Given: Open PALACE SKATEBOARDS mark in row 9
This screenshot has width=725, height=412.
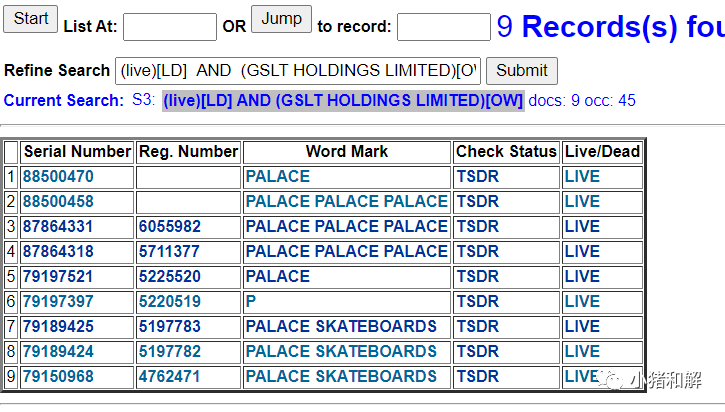Looking at the screenshot, I should tap(341, 376).
